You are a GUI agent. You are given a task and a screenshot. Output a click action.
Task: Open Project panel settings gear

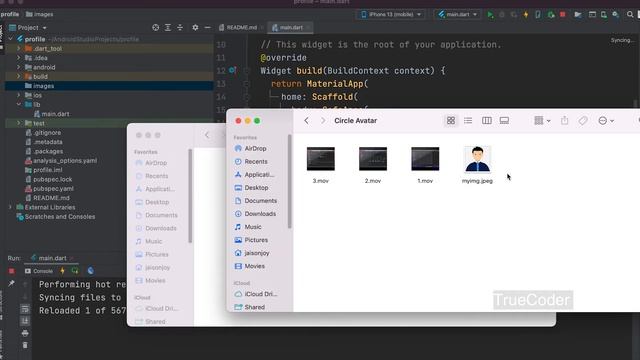pyautogui.click(x=195, y=27)
